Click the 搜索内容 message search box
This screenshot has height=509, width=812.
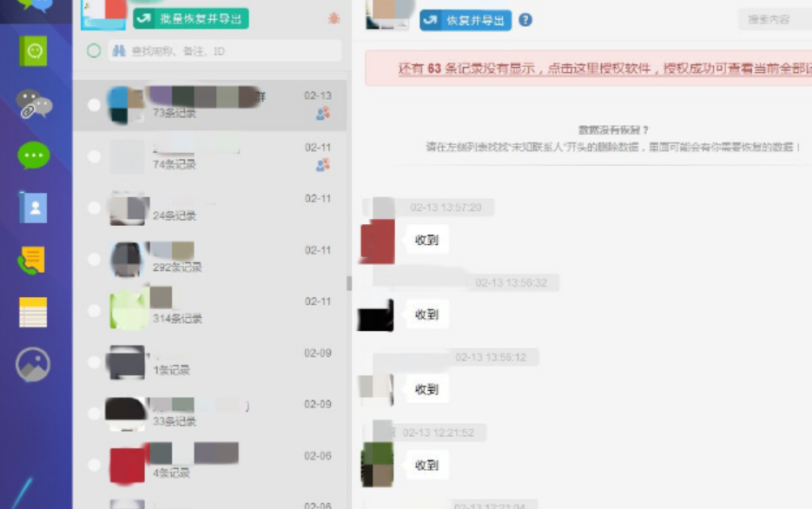coord(773,19)
